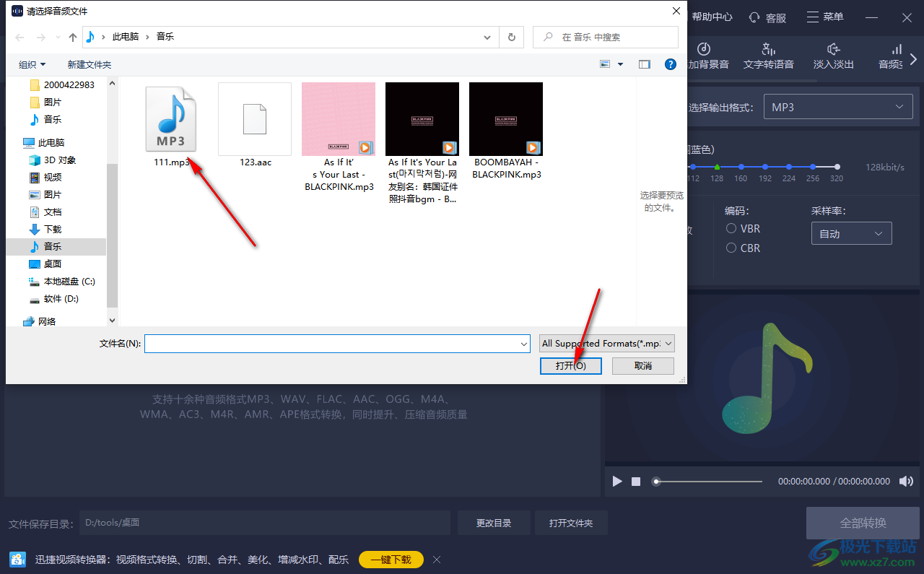Open the 下载 folder in sidebar
The width and height of the screenshot is (924, 574).
tap(45, 229)
